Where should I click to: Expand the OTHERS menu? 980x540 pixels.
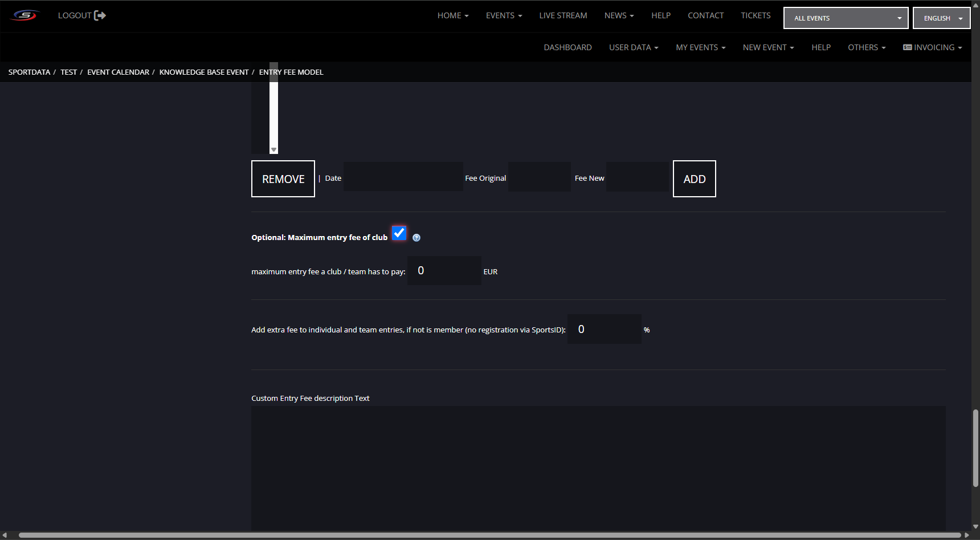pyautogui.click(x=867, y=47)
